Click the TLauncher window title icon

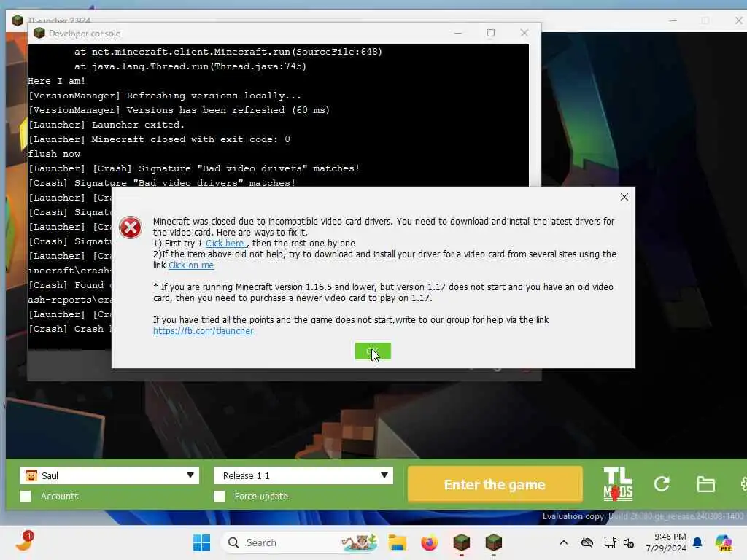coord(18,20)
